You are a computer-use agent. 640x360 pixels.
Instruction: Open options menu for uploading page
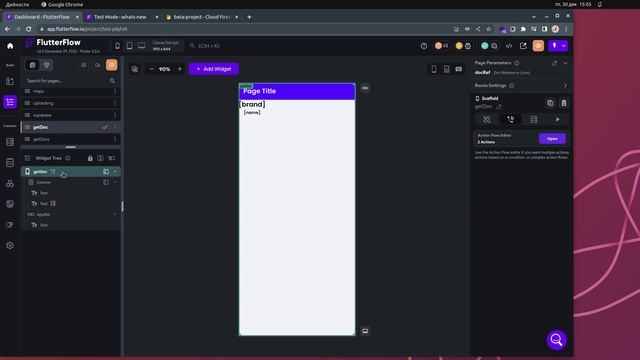[x=115, y=103]
